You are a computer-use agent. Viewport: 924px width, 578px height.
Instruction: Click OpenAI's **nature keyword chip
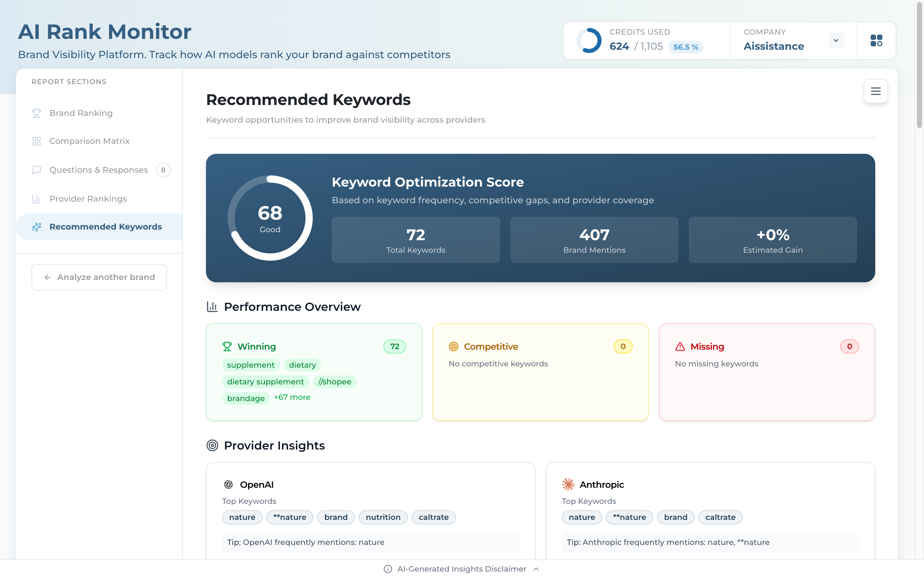pyautogui.click(x=290, y=517)
